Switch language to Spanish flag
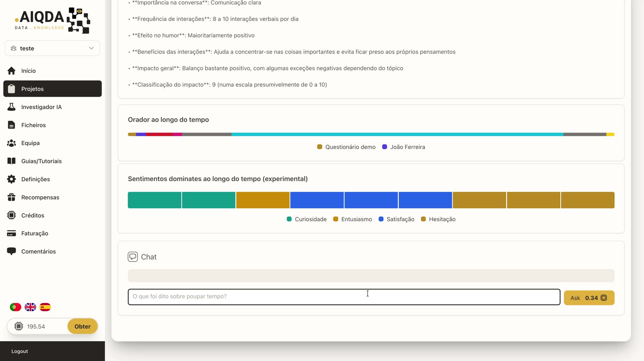Screen dimensions: 644x361 pyautogui.click(x=45, y=307)
